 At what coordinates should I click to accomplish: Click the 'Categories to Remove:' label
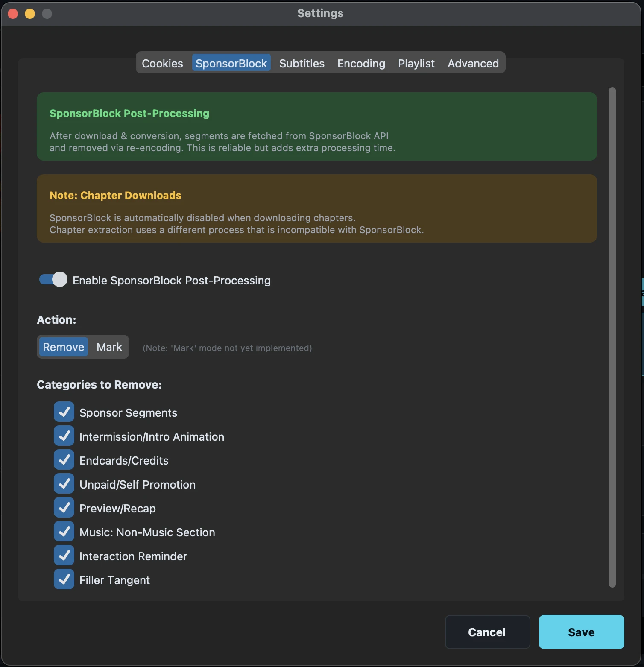[99, 385]
